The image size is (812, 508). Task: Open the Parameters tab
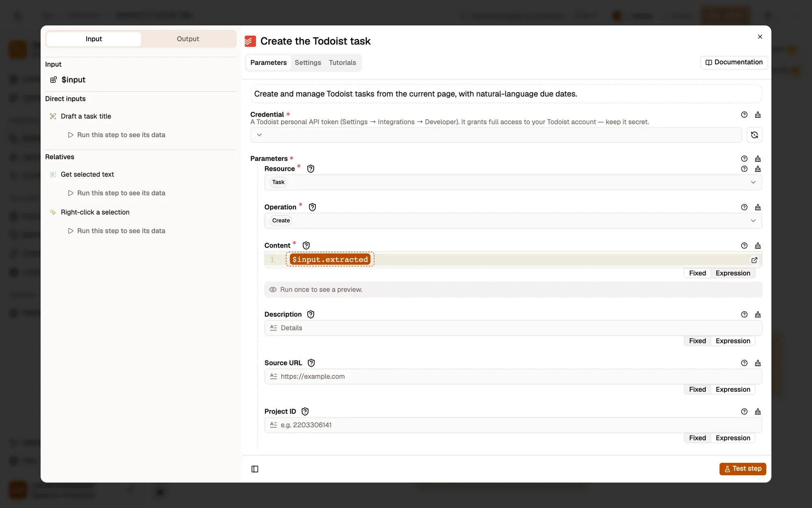(x=268, y=63)
